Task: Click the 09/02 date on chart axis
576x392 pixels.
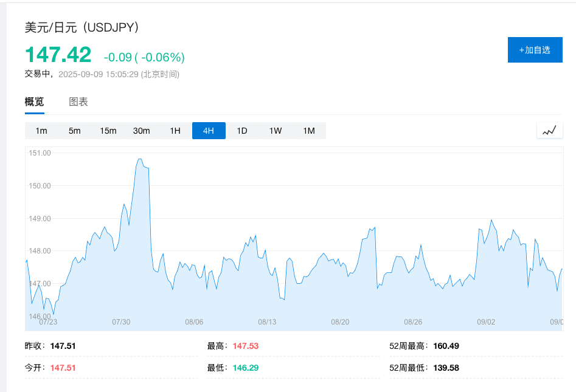Action: pyautogui.click(x=486, y=322)
